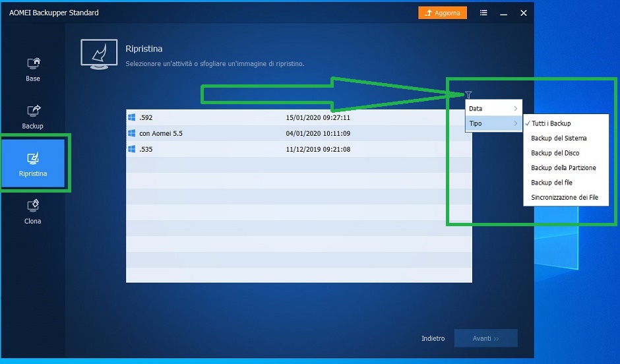Viewport: 620px width, 364px height.
Task: Click the Windows icon next to .535
Action: (132, 149)
